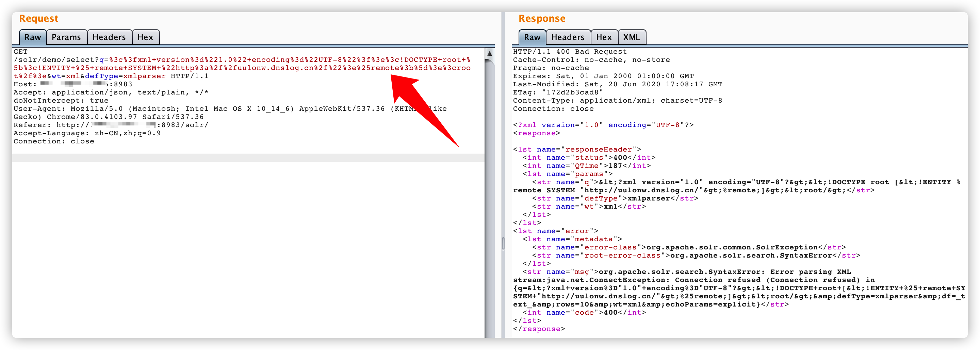Click the responseHeader lst element line
The image size is (980, 350).
577,150
